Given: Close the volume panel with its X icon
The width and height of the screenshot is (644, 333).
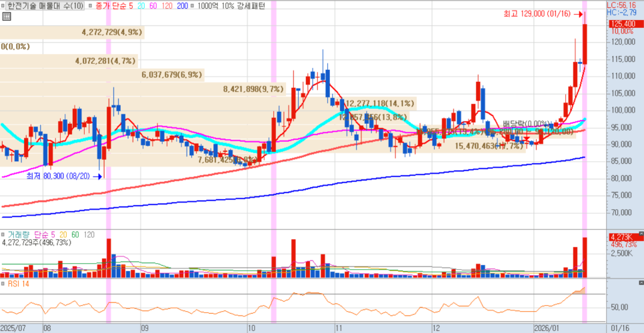Looking at the screenshot, I should [641, 233].
